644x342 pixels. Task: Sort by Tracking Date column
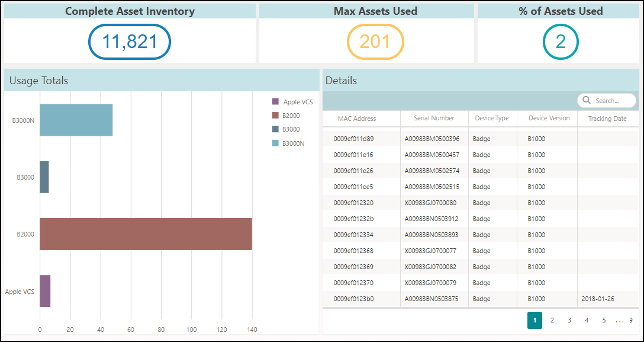(607, 119)
